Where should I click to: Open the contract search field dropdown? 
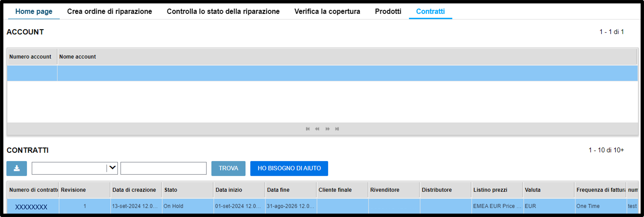113,168
